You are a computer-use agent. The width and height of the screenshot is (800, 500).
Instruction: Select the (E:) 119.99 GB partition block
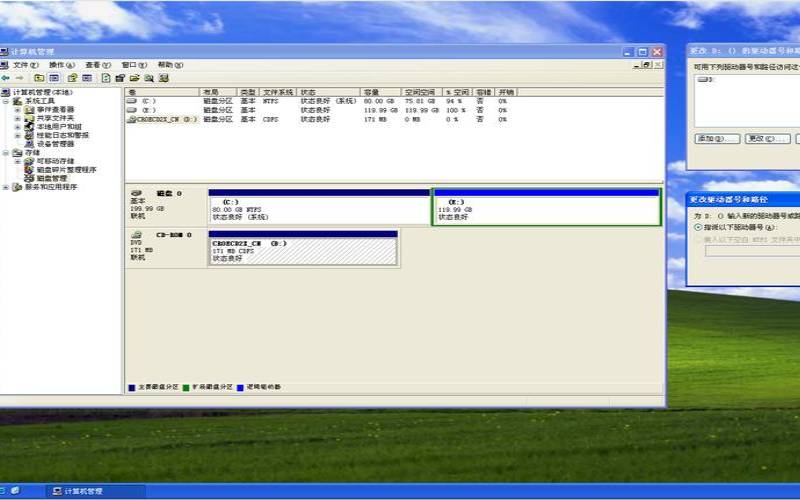(546, 207)
